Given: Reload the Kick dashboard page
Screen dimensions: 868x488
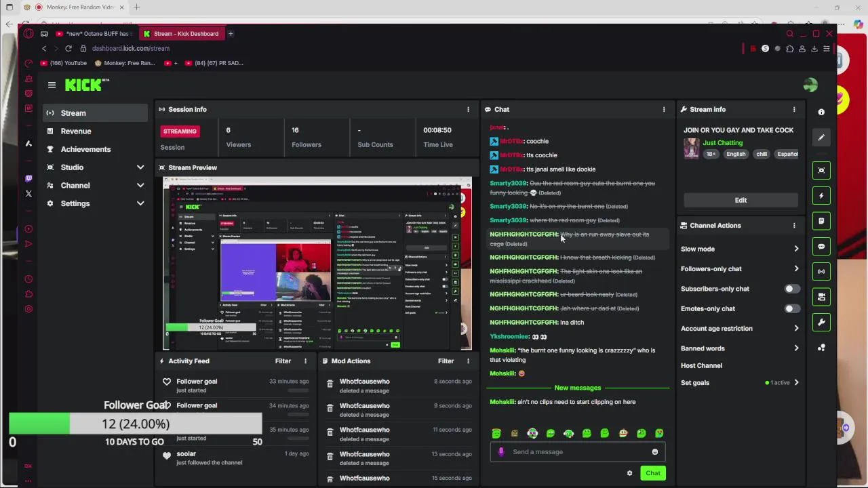Looking at the screenshot, I should coord(68,48).
